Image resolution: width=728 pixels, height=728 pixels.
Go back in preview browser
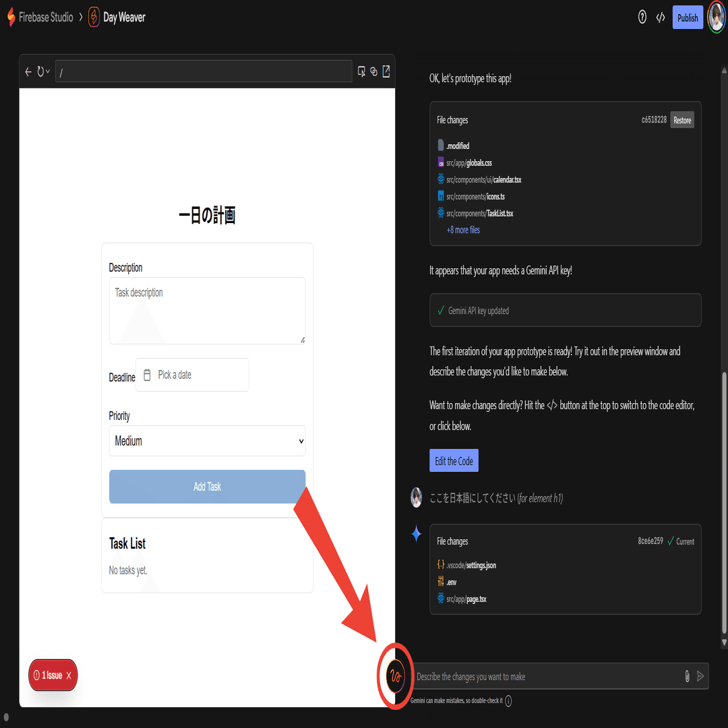point(28,71)
